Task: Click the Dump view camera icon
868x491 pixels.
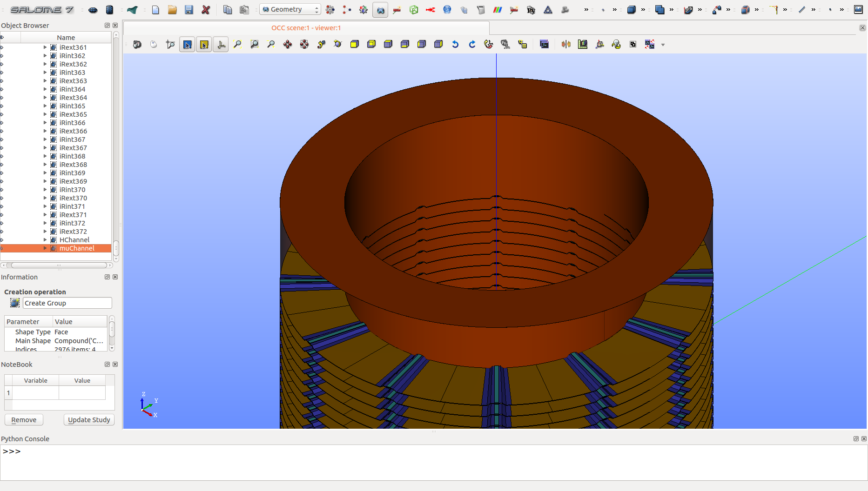Action: (137, 44)
